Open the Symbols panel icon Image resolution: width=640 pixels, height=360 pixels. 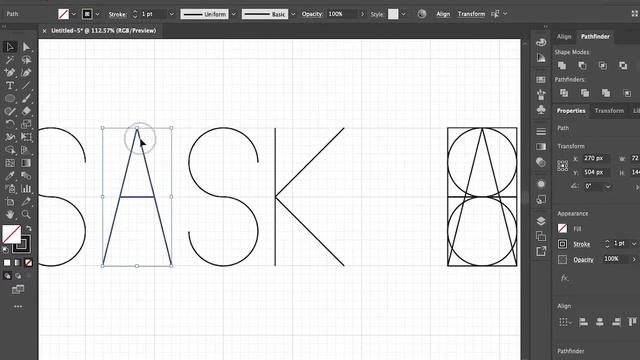point(541,109)
